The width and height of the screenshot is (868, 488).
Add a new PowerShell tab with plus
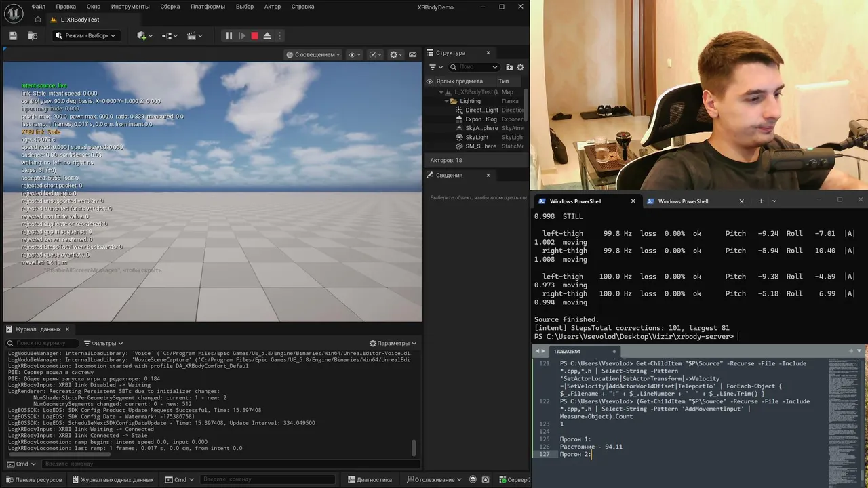click(761, 201)
